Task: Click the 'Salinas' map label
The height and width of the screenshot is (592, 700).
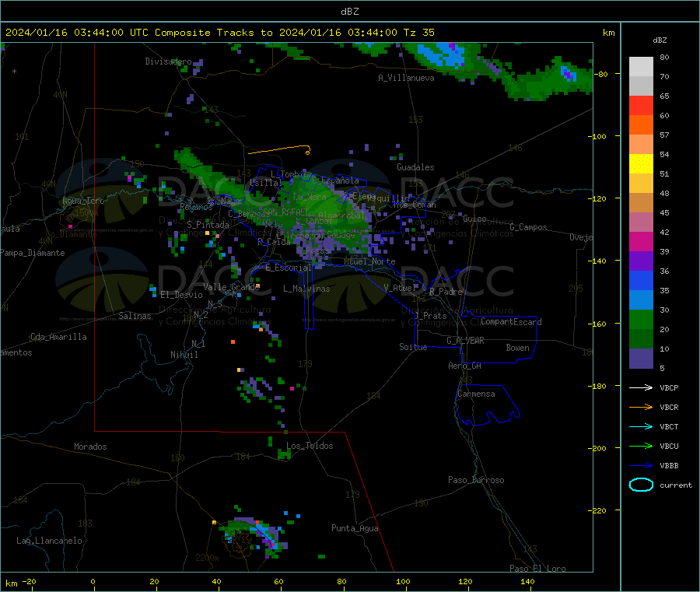Action: coord(135,316)
